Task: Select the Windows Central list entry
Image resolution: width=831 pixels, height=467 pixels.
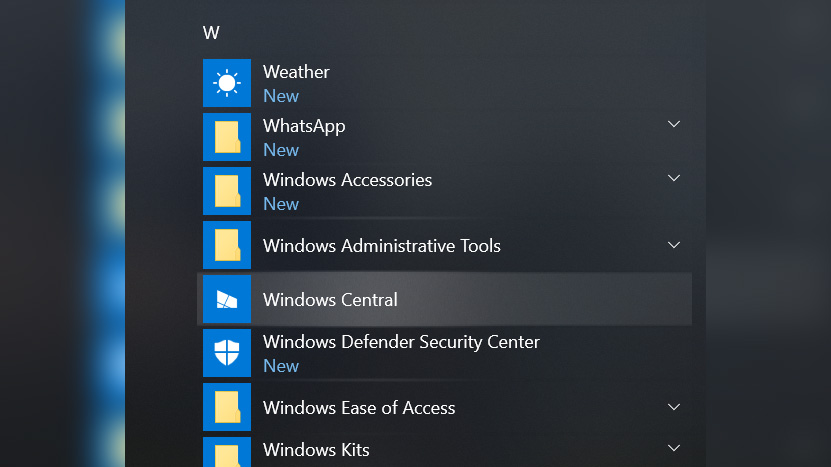Action: click(x=330, y=300)
